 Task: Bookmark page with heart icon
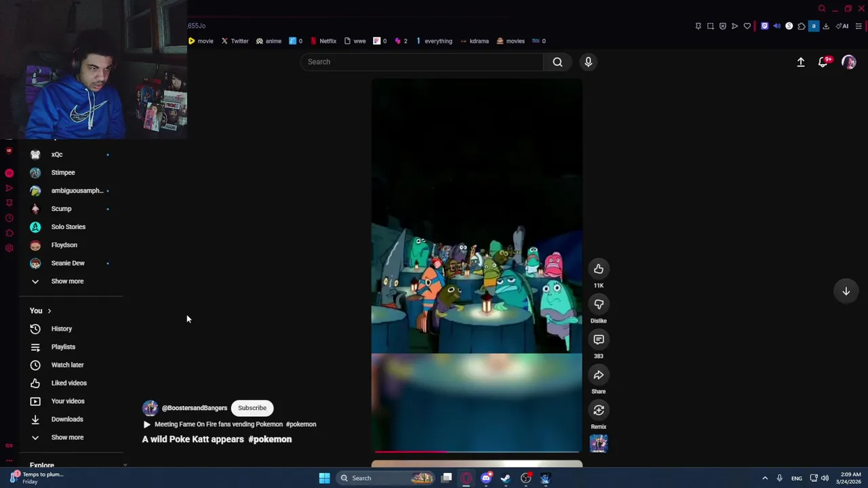(747, 26)
